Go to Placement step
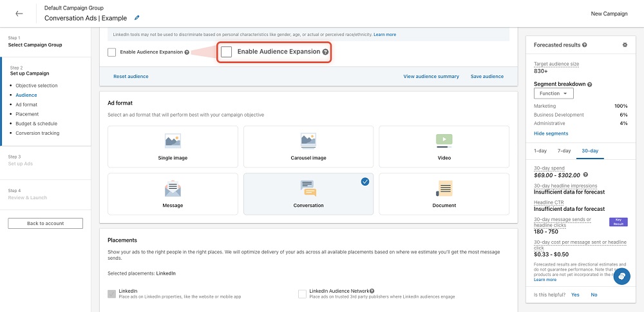 (x=27, y=114)
